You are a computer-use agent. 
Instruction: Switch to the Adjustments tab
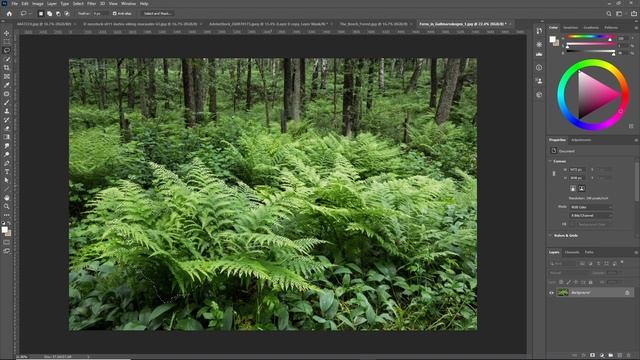[x=581, y=140]
